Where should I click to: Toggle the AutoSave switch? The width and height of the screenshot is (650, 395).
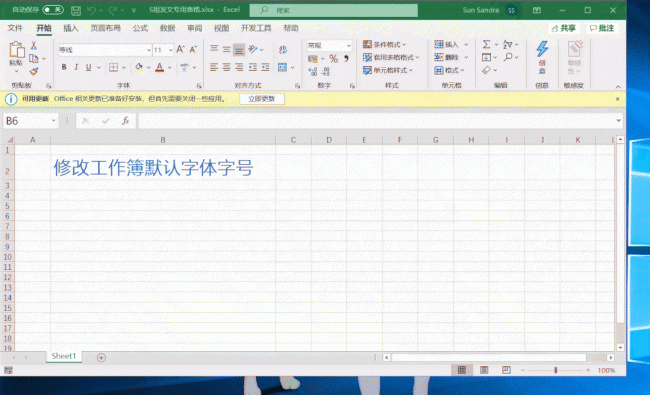coord(53,10)
